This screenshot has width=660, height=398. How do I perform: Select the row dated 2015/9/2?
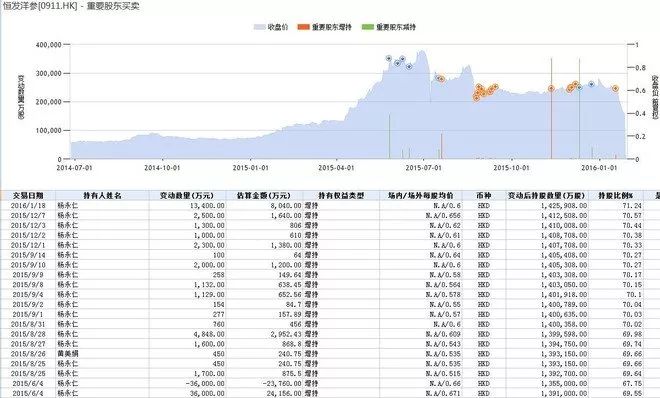(x=330, y=305)
